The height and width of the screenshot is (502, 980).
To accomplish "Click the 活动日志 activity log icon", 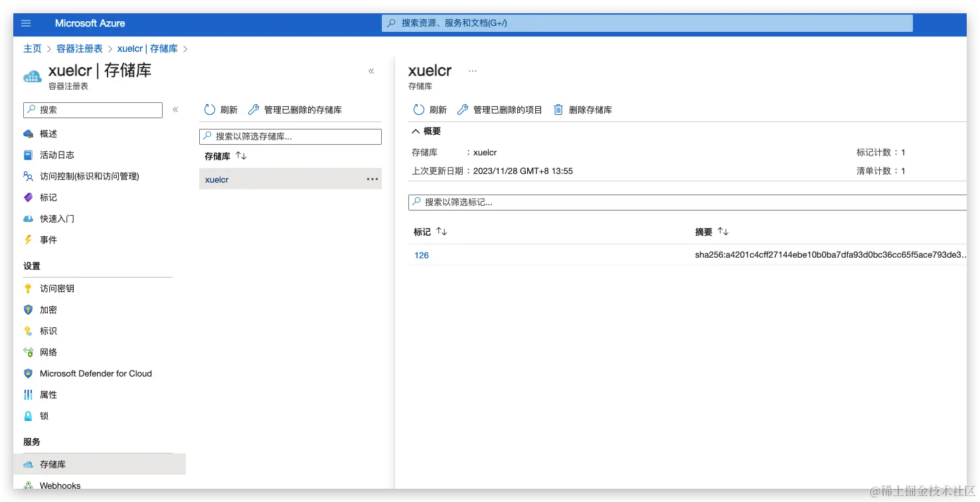I will pyautogui.click(x=28, y=155).
